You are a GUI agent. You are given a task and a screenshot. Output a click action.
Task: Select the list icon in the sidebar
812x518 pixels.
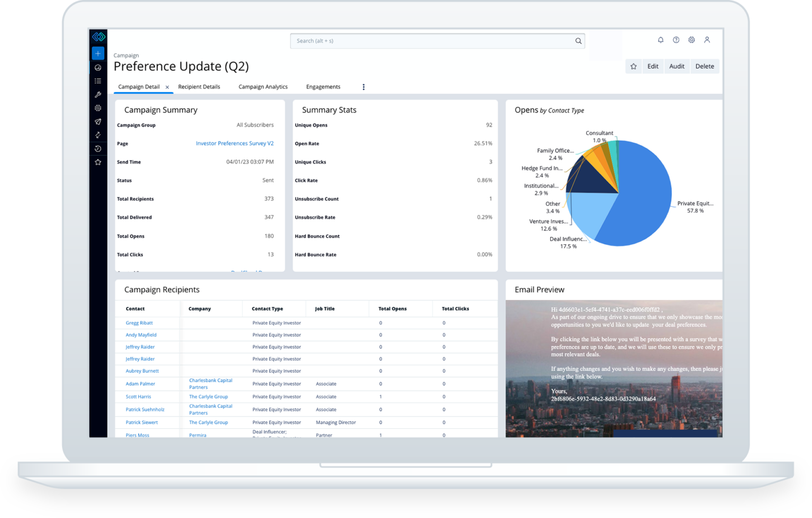[x=98, y=80]
